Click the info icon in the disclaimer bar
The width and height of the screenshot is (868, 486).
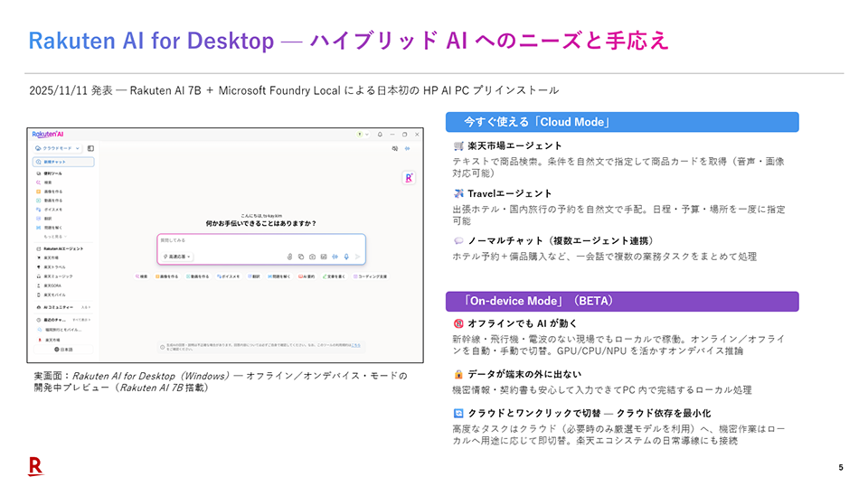coord(162,347)
